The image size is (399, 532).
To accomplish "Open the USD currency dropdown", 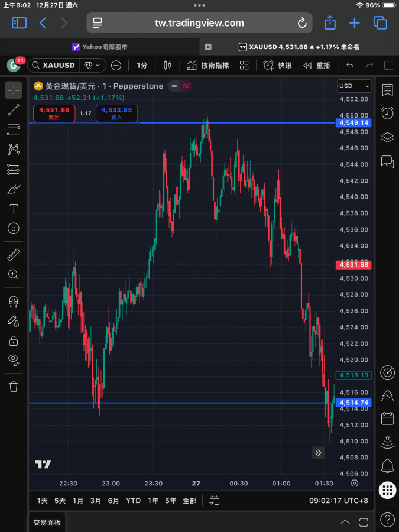I will 354,86.
